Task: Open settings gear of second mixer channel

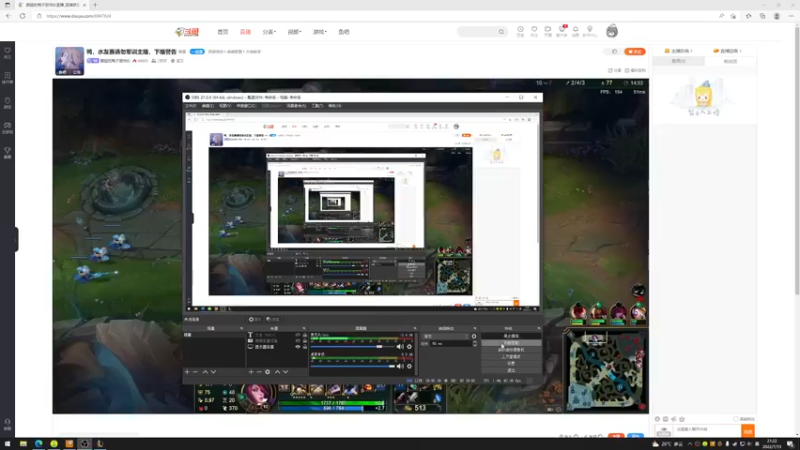Action: (409, 366)
